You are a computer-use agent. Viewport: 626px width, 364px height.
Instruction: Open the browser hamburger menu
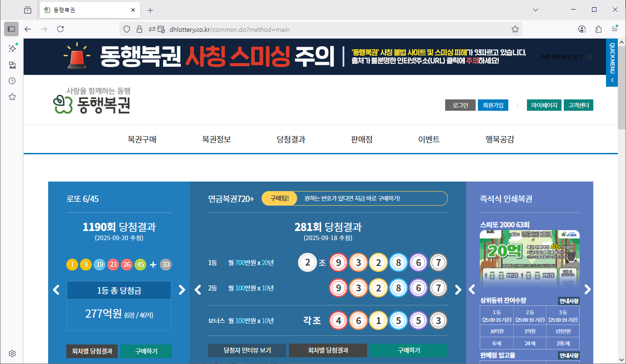[615, 29]
